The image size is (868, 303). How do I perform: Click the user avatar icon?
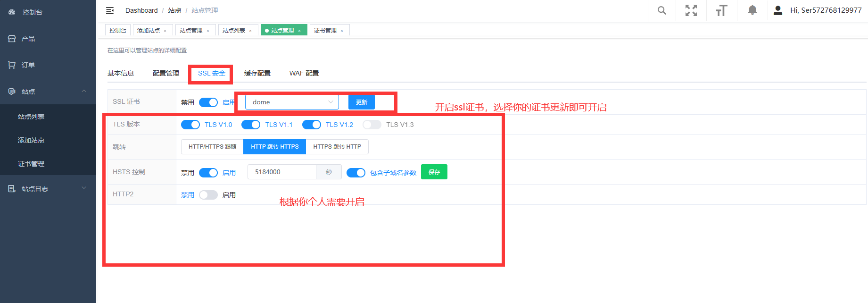(x=778, y=10)
